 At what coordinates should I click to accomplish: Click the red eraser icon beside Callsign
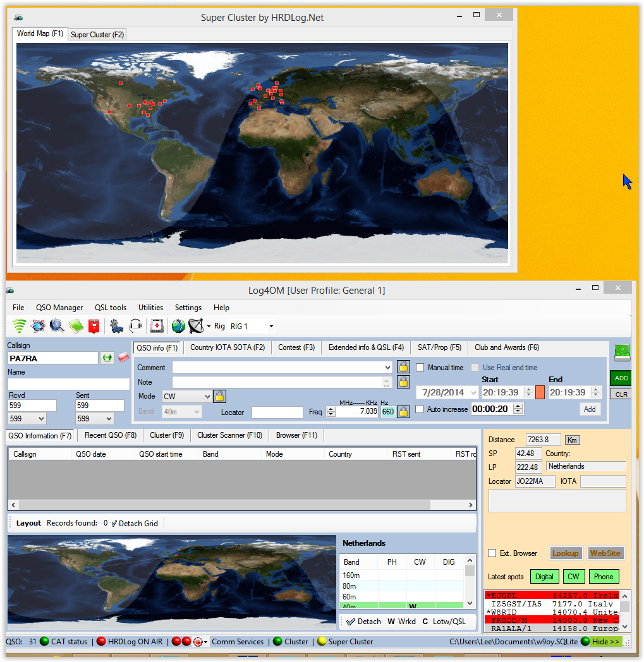(x=123, y=358)
